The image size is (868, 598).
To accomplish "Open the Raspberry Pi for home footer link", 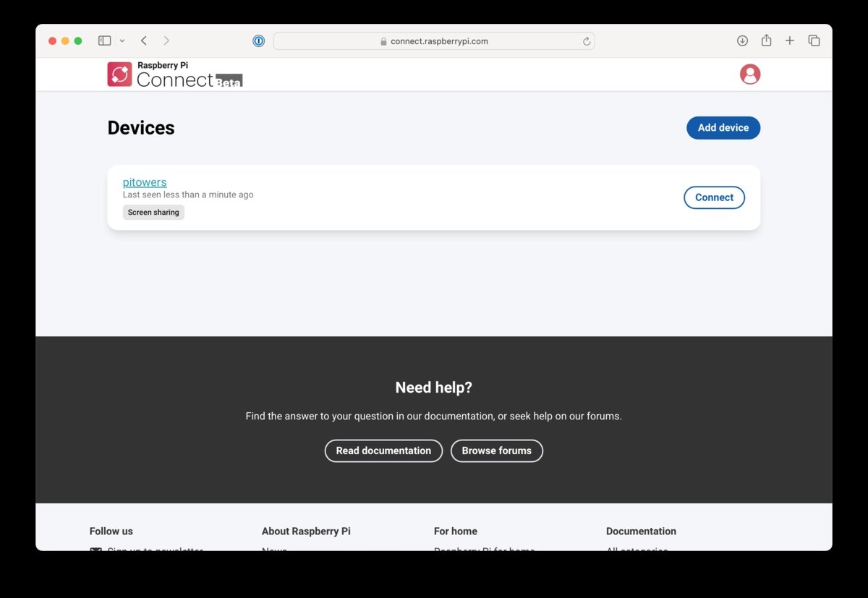I will coord(483,550).
